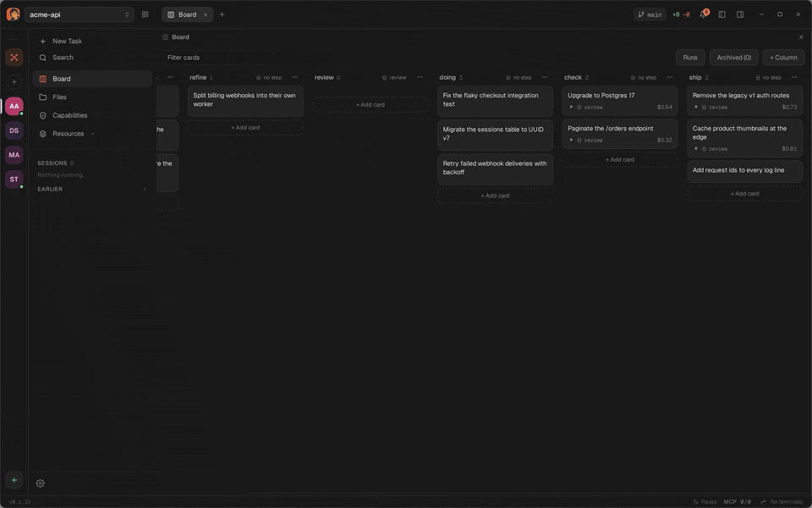This screenshot has height=508, width=812.
Task: Select the AA workspace avatar
Action: [14, 107]
